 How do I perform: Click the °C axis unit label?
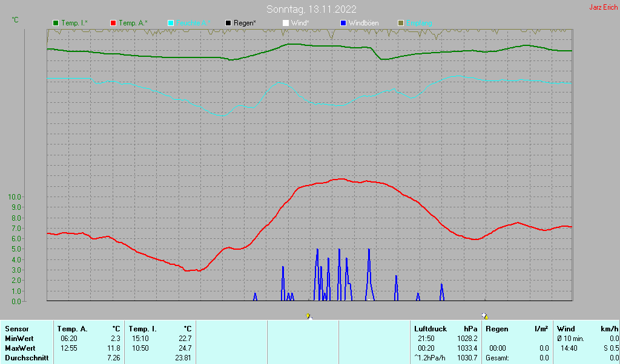[x=15, y=20]
